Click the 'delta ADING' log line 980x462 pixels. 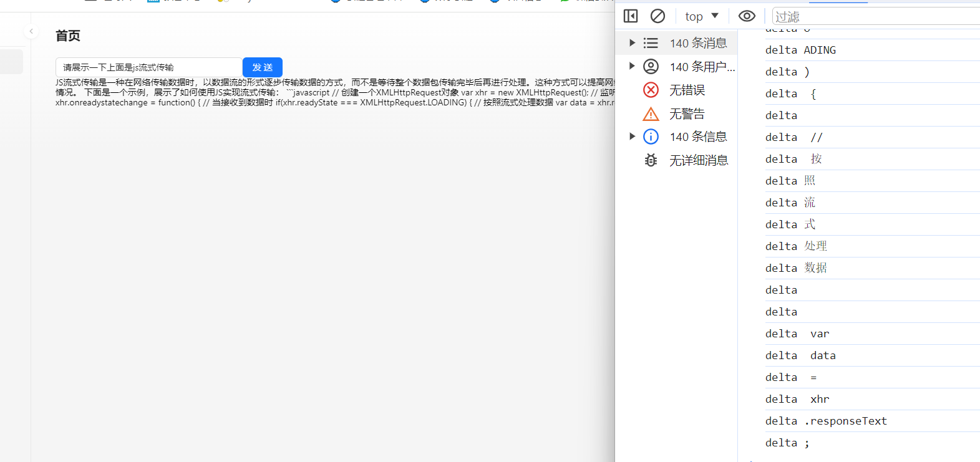pyautogui.click(x=873, y=50)
